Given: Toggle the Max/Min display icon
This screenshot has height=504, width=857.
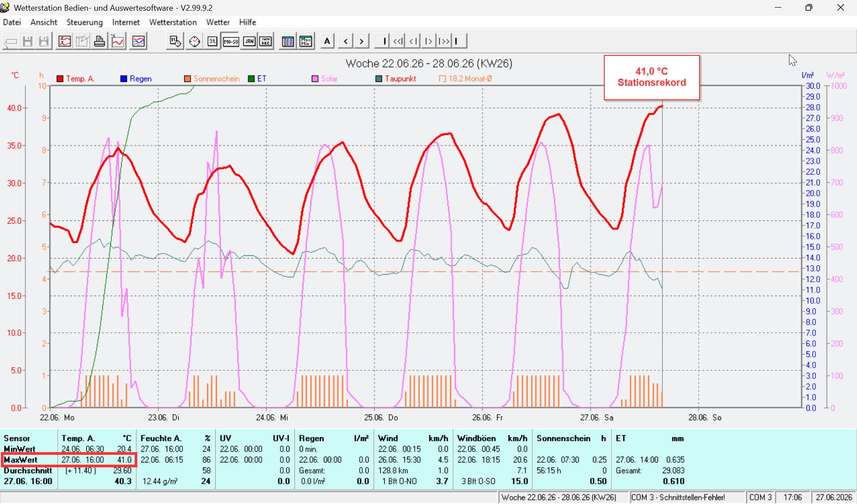Looking at the screenshot, I should click(306, 42).
